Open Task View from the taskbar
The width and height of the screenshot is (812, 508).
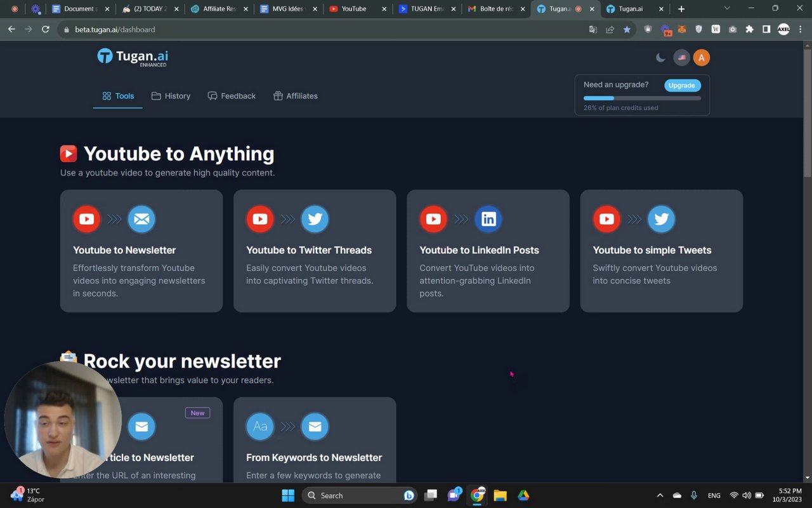431,495
